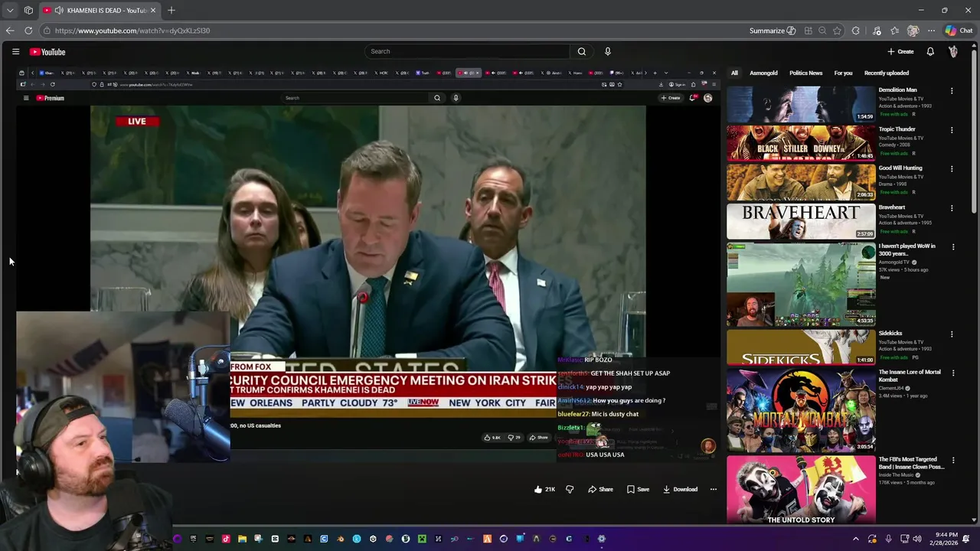The width and height of the screenshot is (980, 551).
Task: Save video to a playlist
Action: pyautogui.click(x=638, y=489)
